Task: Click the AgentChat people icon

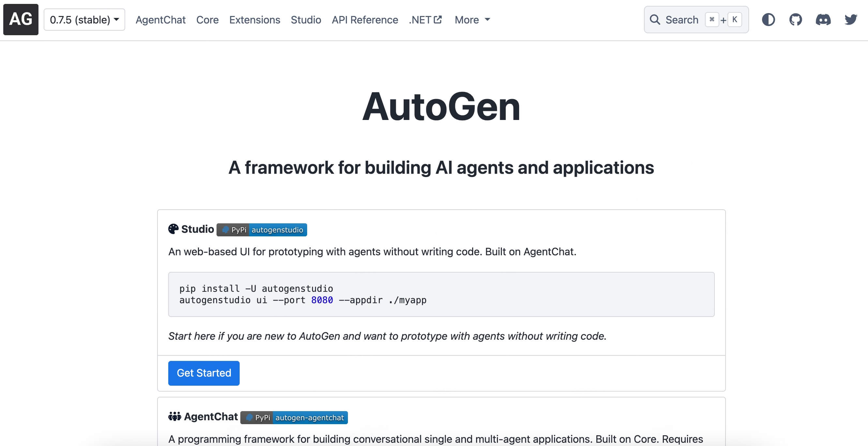Action: point(174,417)
